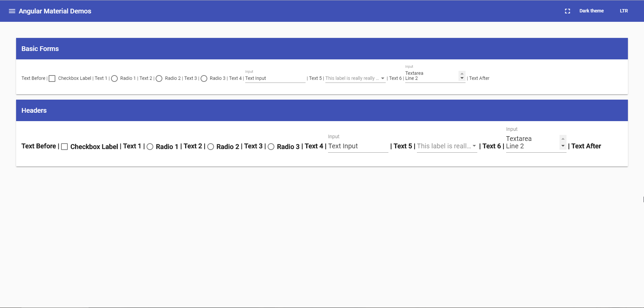
Task: Focus the Text Input field in Headers
Action: pos(358,146)
